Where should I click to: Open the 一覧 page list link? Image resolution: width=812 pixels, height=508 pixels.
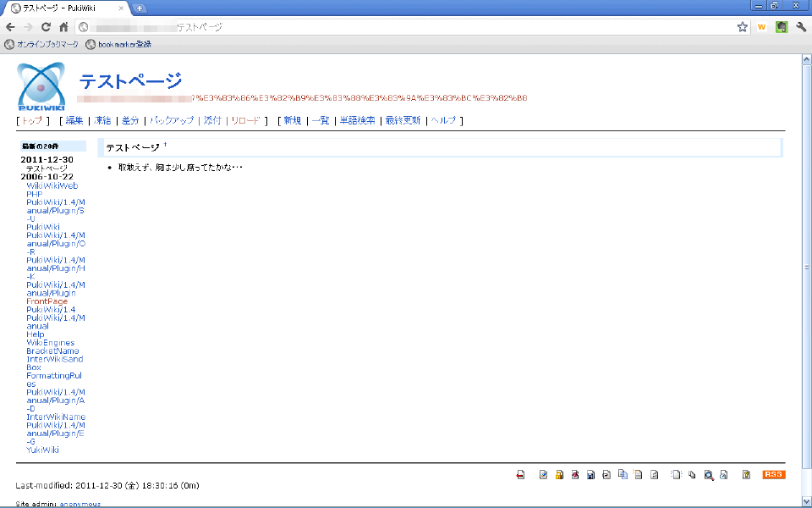coord(320,120)
